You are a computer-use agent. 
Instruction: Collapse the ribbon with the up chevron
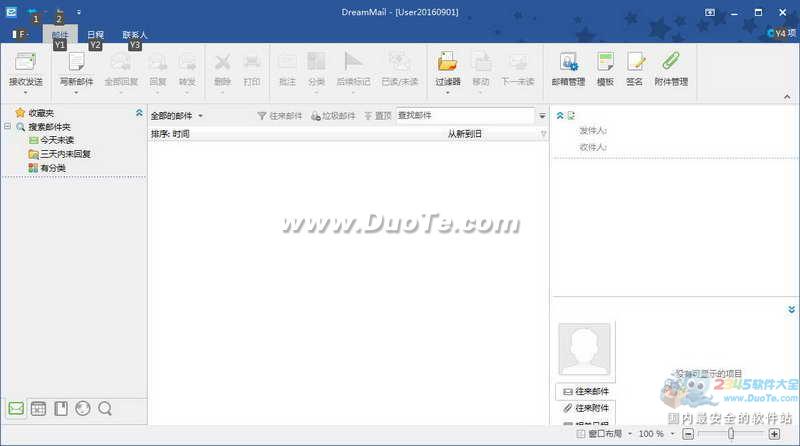coord(787,96)
